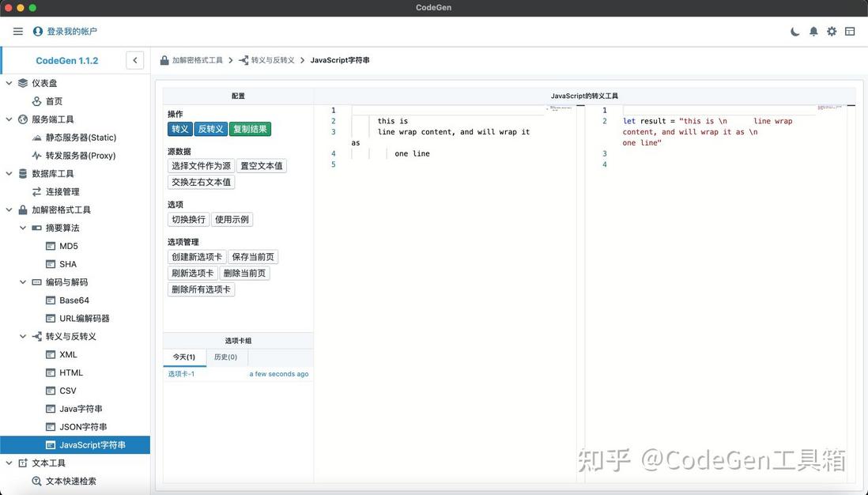Collapse the 文本工具 tree section
Screen dimensions: 868x495
pos(9,463)
